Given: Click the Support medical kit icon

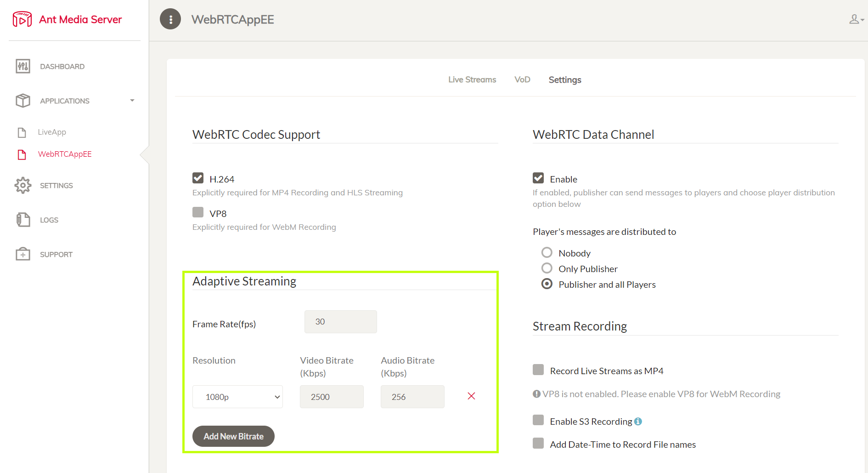Looking at the screenshot, I should coord(23,254).
